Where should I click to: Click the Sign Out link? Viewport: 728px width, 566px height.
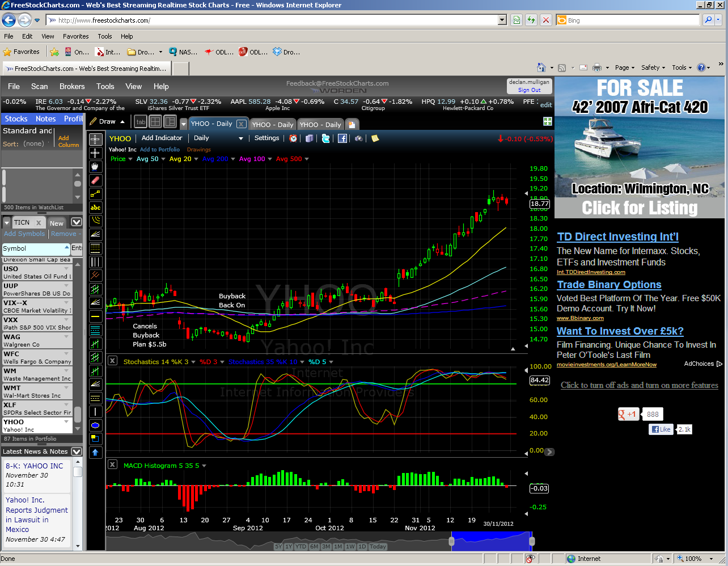tap(530, 90)
